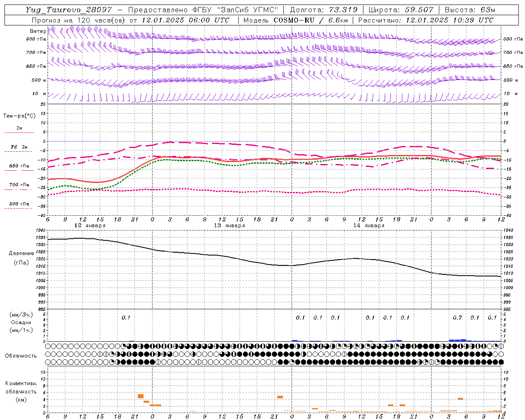This screenshot has width=525, height=420.
Task: Click the 0.7 precipitation value
Action: [457, 317]
